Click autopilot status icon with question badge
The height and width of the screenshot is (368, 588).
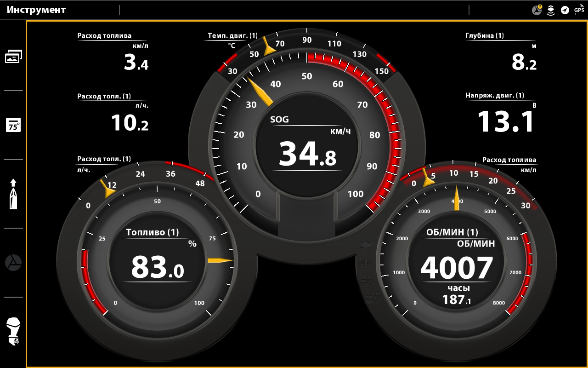(x=537, y=10)
